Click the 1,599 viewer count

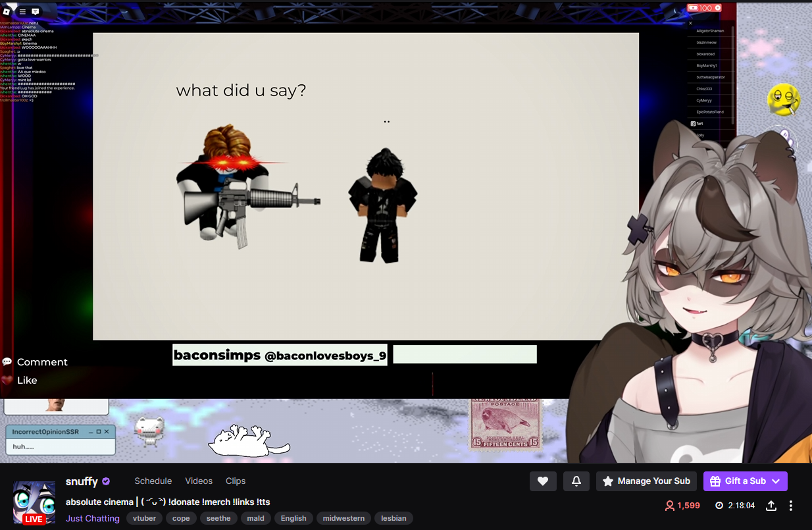coord(689,506)
